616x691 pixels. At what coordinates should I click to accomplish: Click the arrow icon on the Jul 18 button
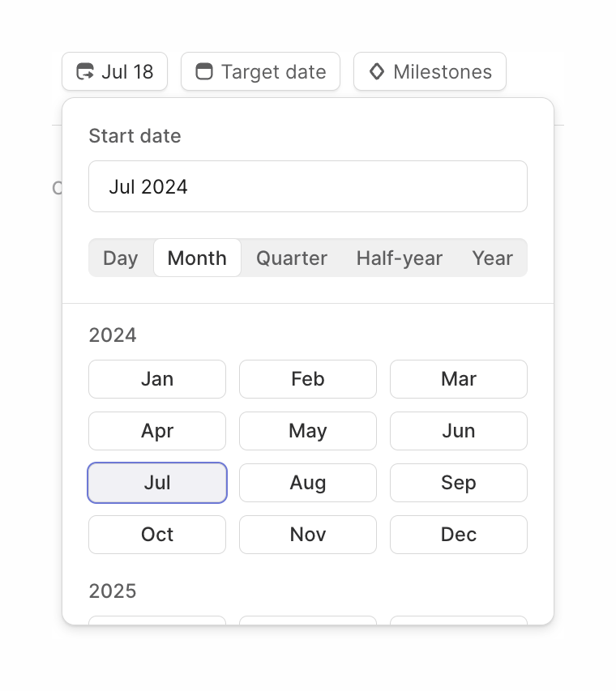85,71
